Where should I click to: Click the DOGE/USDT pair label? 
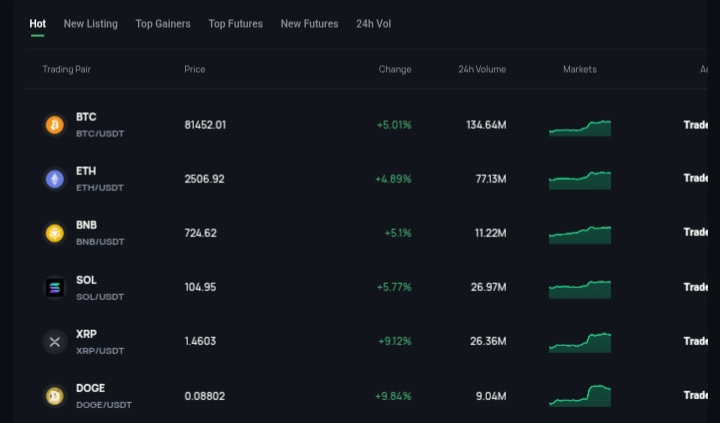104,405
